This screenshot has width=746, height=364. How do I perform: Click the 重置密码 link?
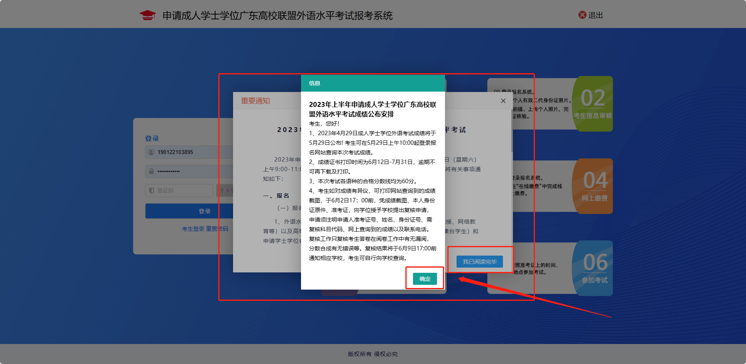[x=217, y=229]
